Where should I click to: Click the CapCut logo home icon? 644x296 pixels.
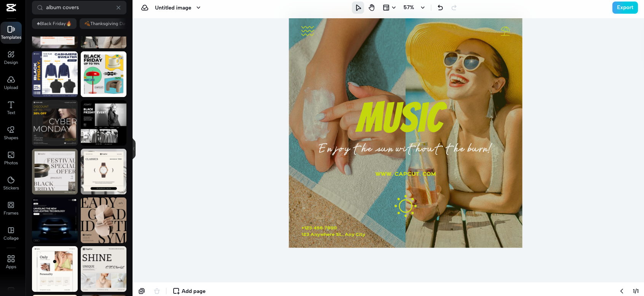pos(11,8)
